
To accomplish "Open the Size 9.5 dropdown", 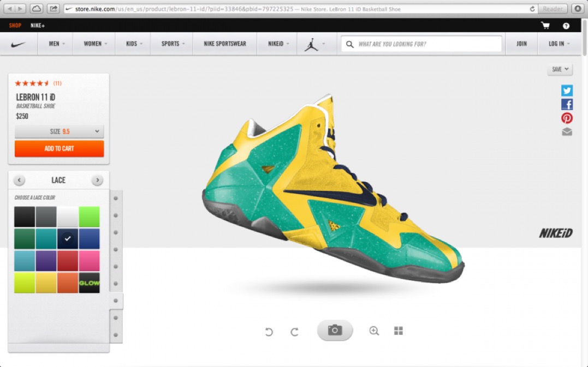I will pyautogui.click(x=59, y=131).
